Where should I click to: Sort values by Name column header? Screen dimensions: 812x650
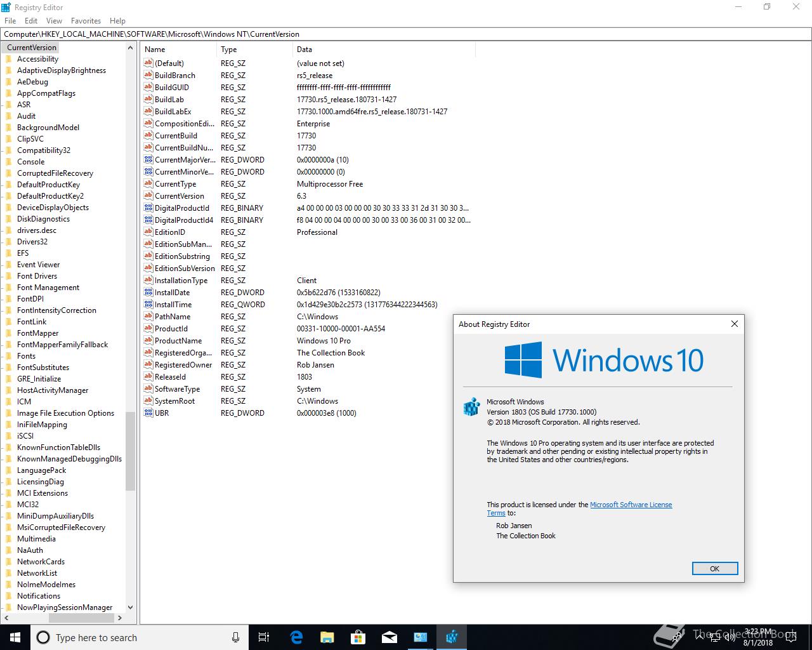coord(178,49)
